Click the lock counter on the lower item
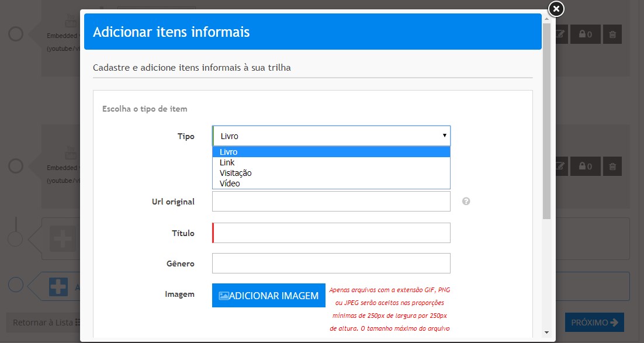644x343 pixels. point(585,167)
